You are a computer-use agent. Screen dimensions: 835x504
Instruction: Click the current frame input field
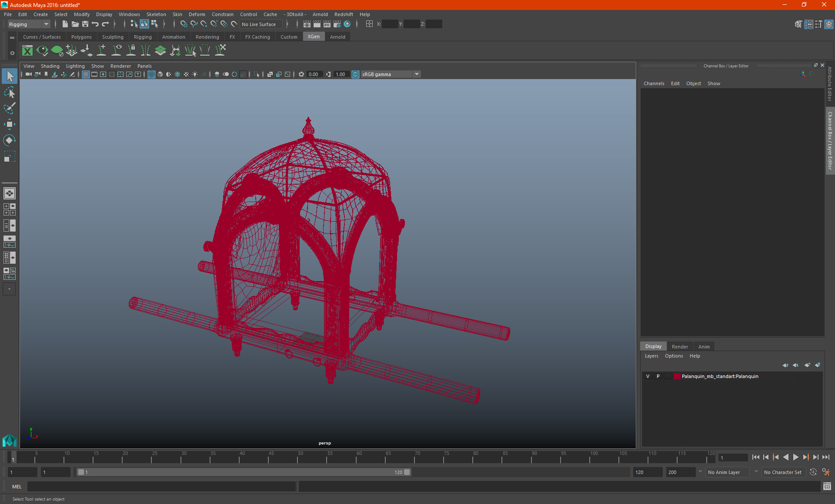click(733, 458)
